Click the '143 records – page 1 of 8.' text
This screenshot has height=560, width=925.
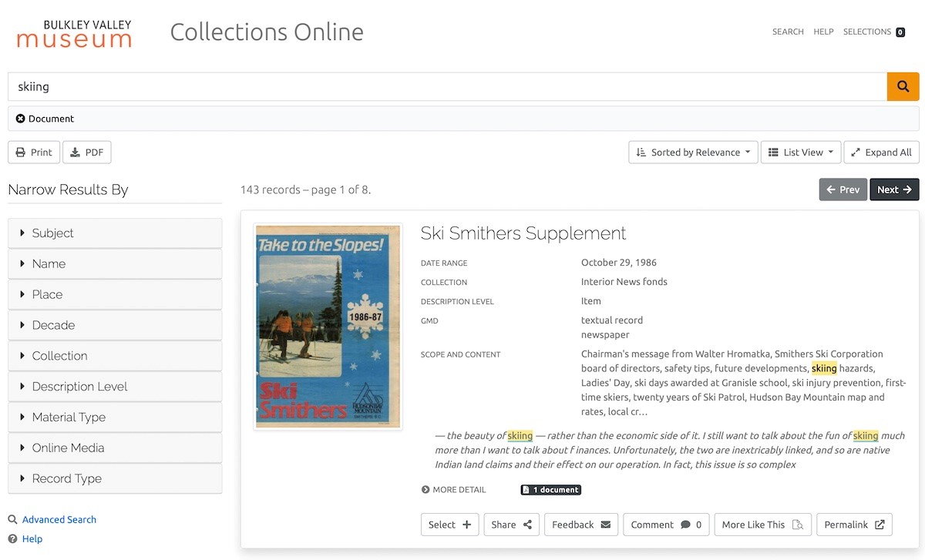pos(305,189)
